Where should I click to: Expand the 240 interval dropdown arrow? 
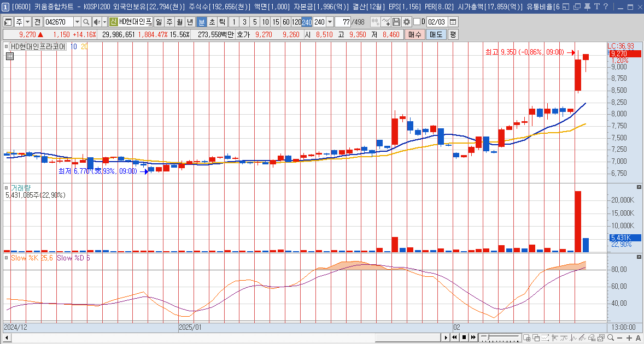click(330, 22)
